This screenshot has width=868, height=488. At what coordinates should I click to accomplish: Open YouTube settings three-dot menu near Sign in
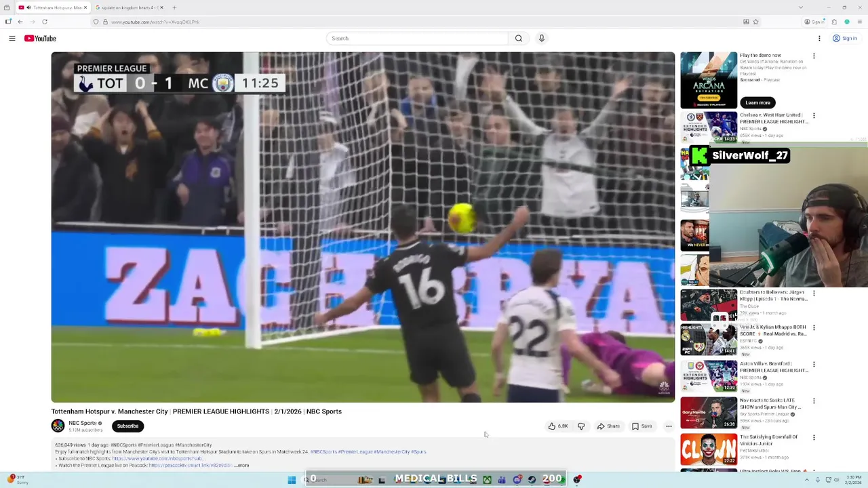(x=819, y=39)
